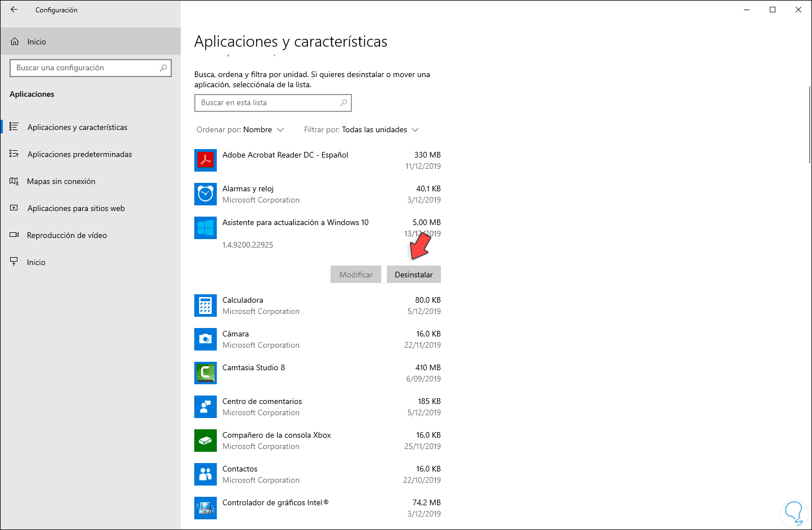Select 'Asistente para actualización a Windows 10'

[296, 222]
